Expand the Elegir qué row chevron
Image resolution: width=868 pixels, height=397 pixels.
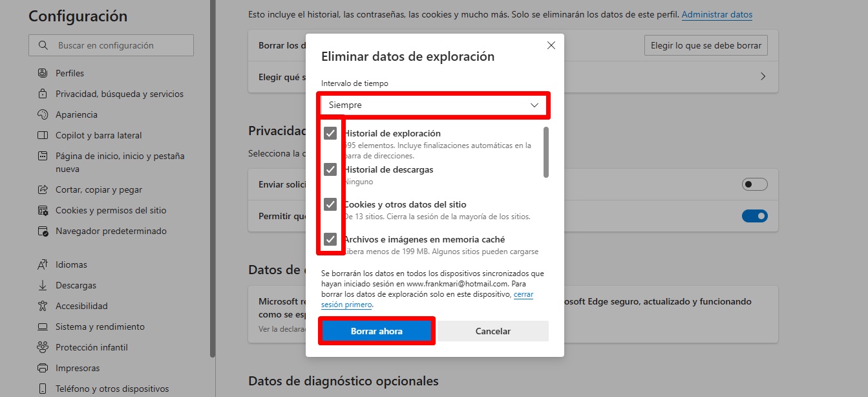pos(763,76)
